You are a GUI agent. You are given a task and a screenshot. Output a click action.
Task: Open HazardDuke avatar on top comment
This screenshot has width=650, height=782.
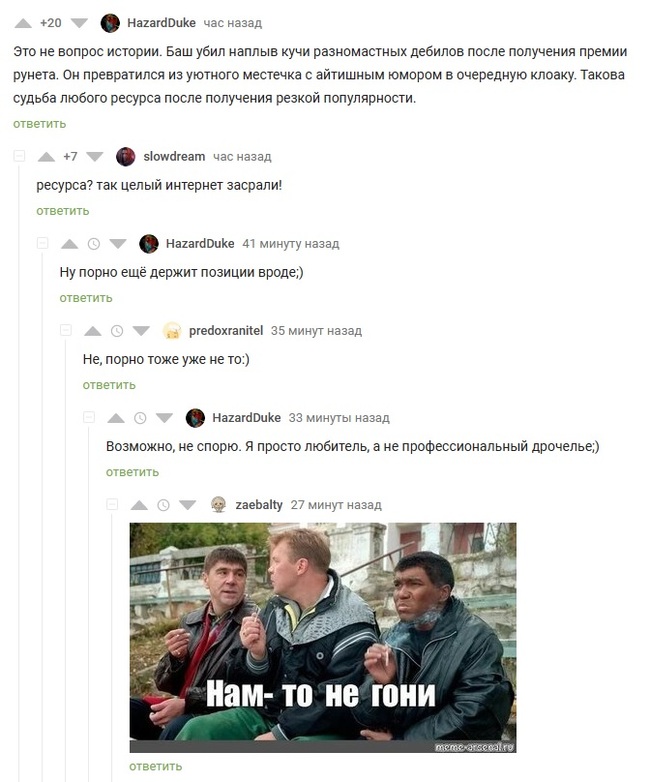point(110,23)
